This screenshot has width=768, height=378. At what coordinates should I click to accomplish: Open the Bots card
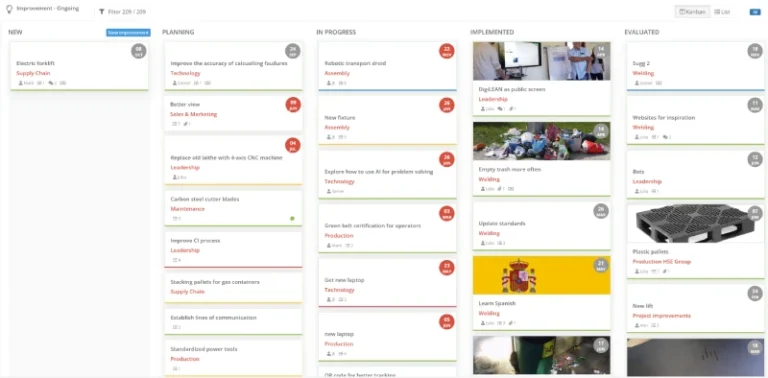638,172
